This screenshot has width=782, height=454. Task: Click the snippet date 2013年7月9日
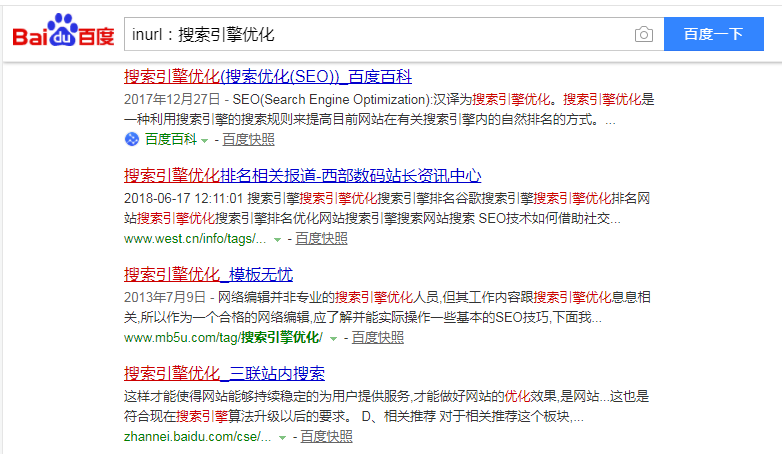pyautogui.click(x=165, y=297)
